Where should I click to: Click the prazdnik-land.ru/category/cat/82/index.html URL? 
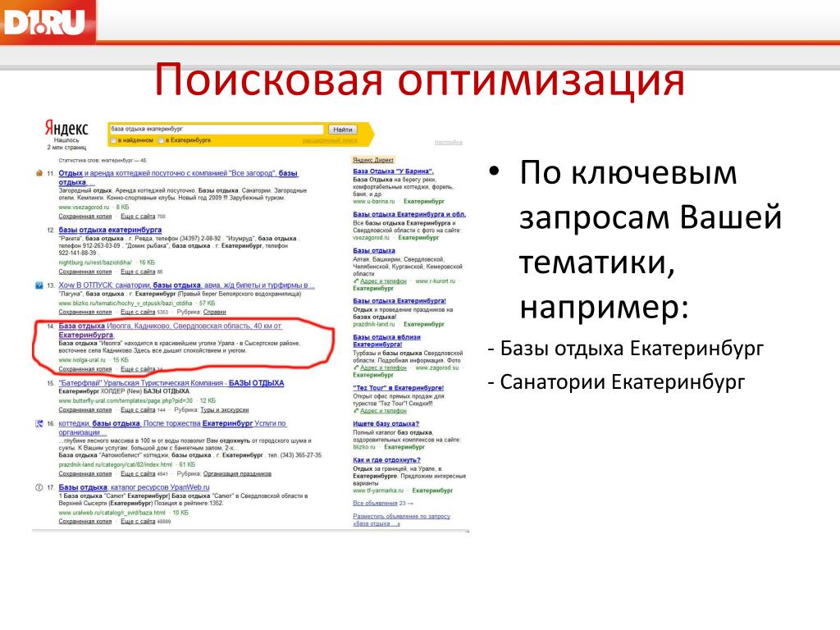(x=115, y=464)
